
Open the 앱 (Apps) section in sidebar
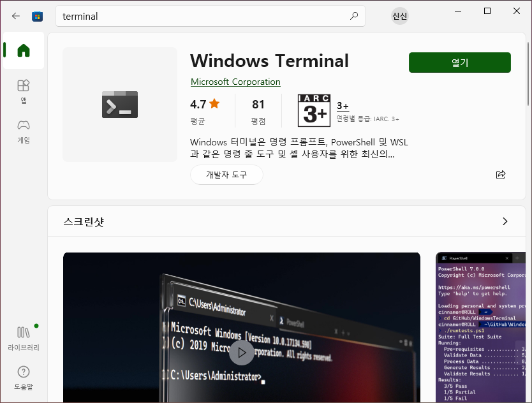pyautogui.click(x=24, y=92)
